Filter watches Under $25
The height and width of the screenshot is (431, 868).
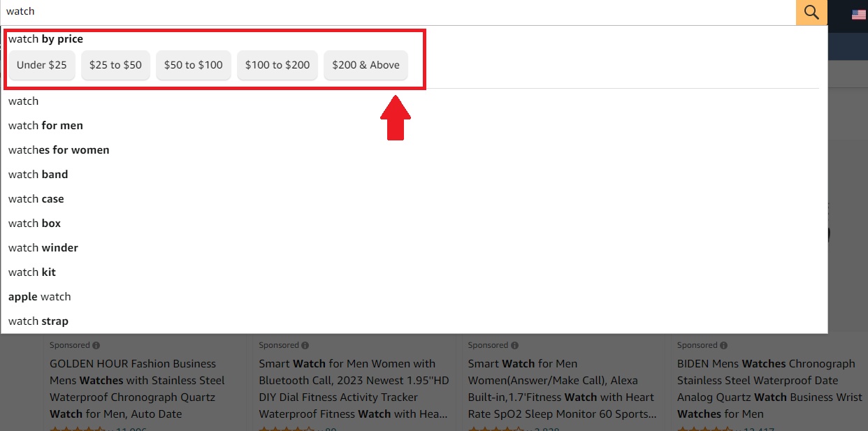[x=42, y=65]
